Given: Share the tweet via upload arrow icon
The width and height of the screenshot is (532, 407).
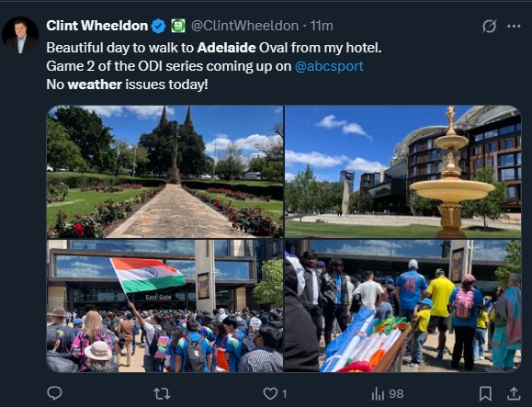Looking at the screenshot, I should tap(514, 393).
